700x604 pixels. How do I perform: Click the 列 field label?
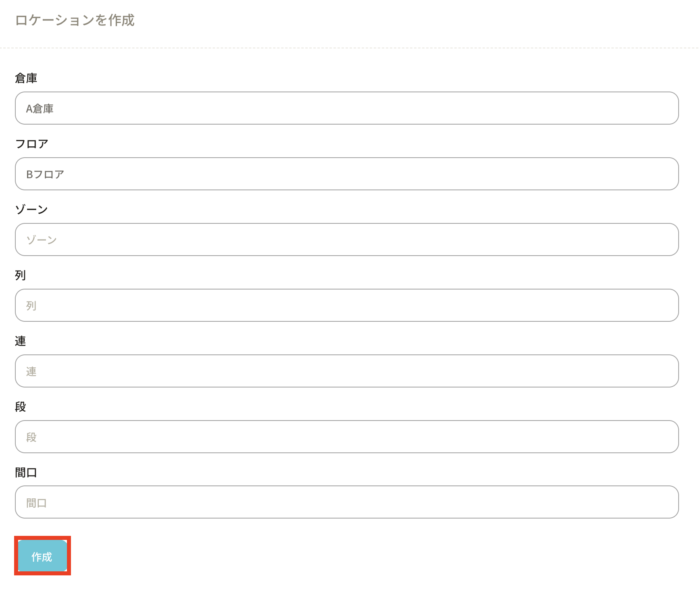21,275
